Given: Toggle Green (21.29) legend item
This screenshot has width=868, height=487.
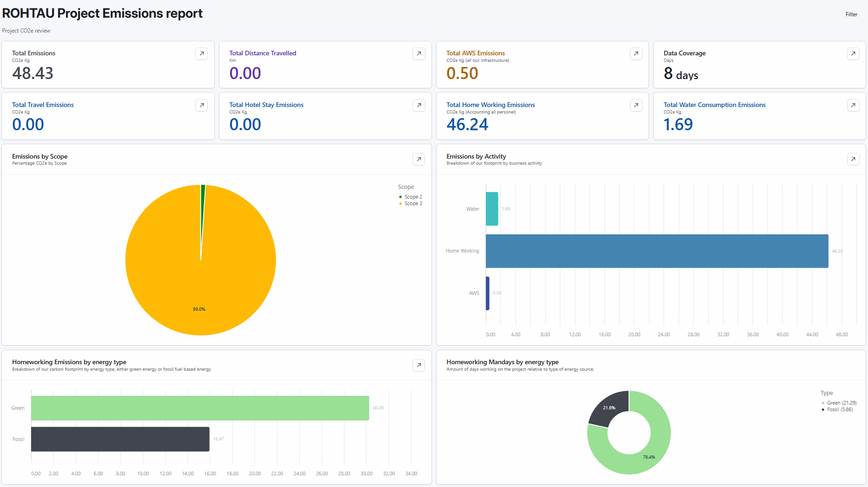Looking at the screenshot, I should click(839, 403).
